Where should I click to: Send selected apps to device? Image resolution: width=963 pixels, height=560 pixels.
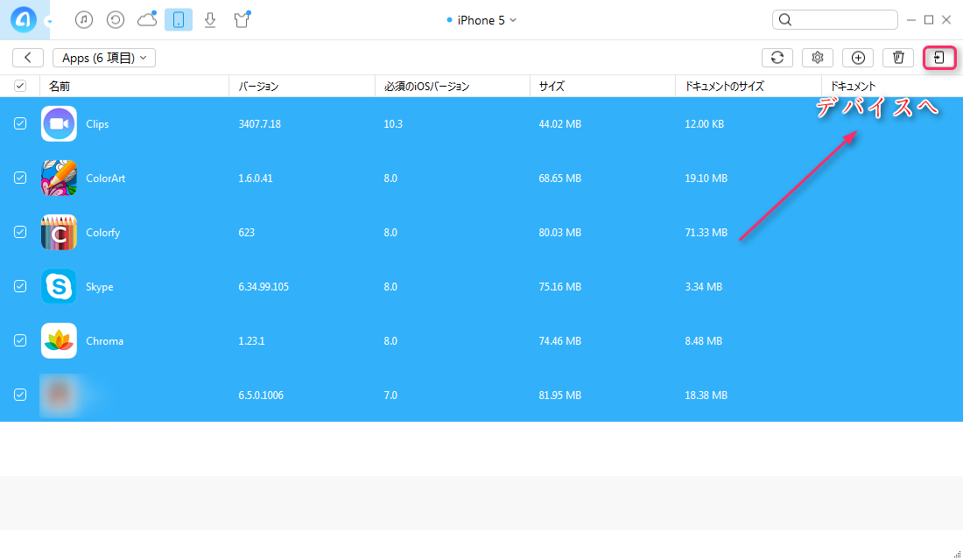(x=939, y=58)
